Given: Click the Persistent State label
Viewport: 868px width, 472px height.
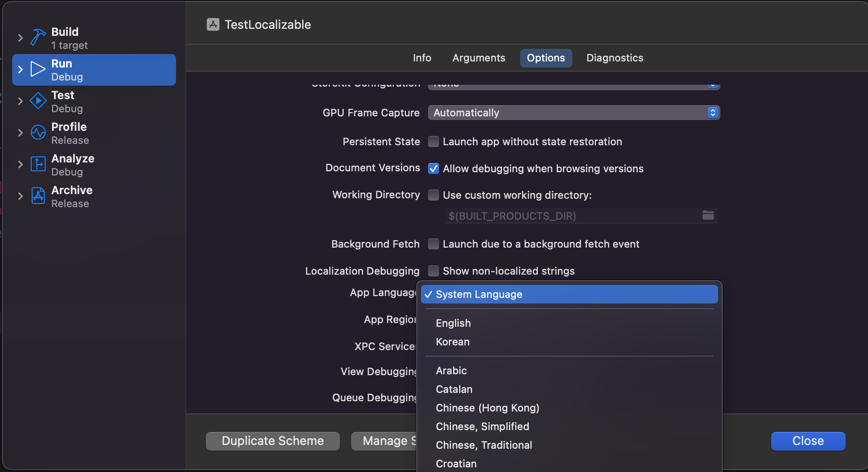Looking at the screenshot, I should (x=381, y=142).
